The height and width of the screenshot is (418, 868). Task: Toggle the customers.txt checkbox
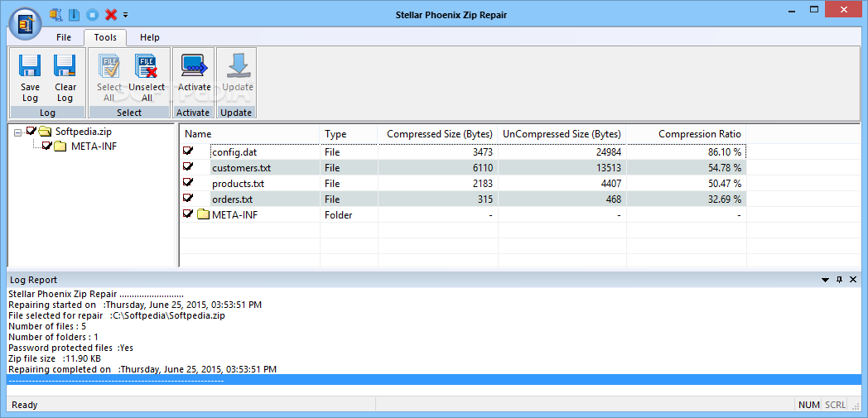pyautogui.click(x=188, y=166)
